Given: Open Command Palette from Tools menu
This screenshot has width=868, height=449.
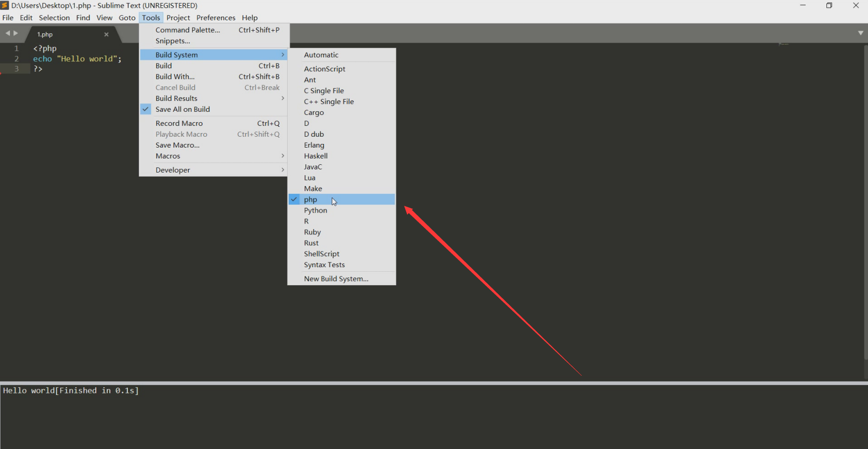Looking at the screenshot, I should (213, 30).
